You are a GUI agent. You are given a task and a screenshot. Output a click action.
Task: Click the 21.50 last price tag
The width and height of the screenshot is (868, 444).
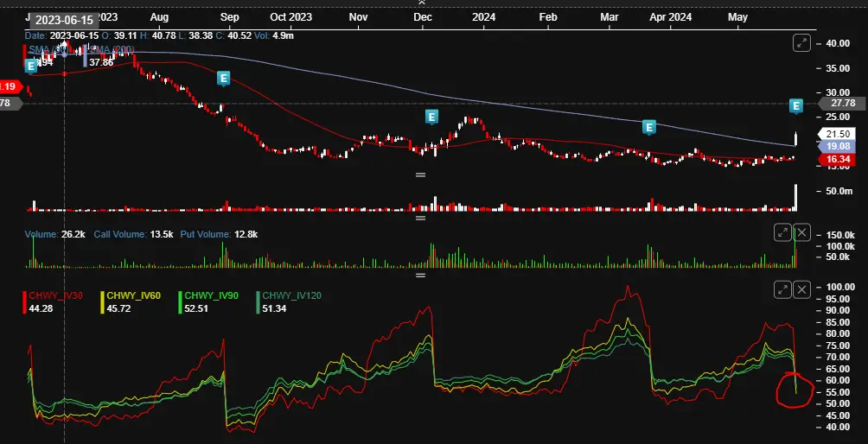tap(837, 134)
